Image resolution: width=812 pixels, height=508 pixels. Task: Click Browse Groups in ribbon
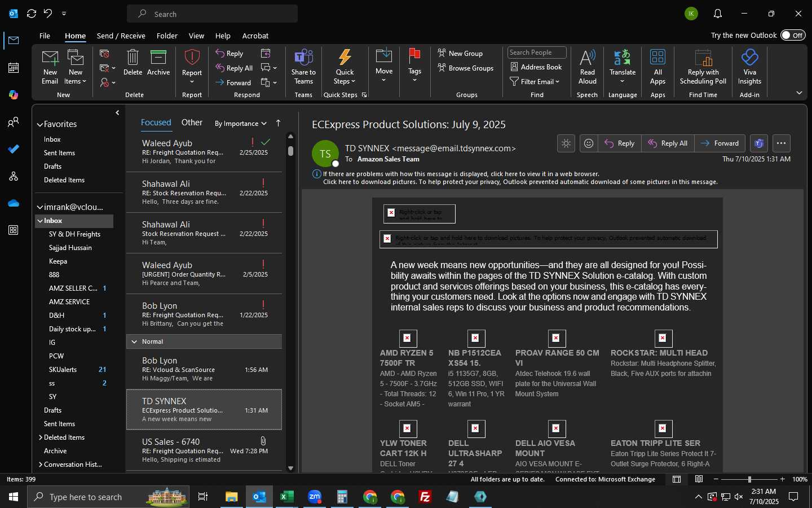pyautogui.click(x=466, y=68)
